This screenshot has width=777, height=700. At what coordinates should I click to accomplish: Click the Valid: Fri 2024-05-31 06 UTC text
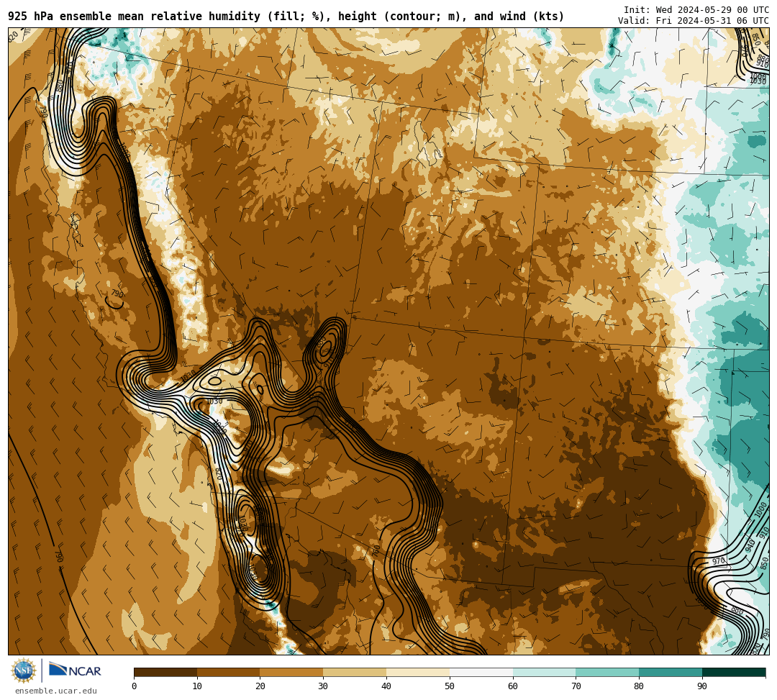coord(694,21)
